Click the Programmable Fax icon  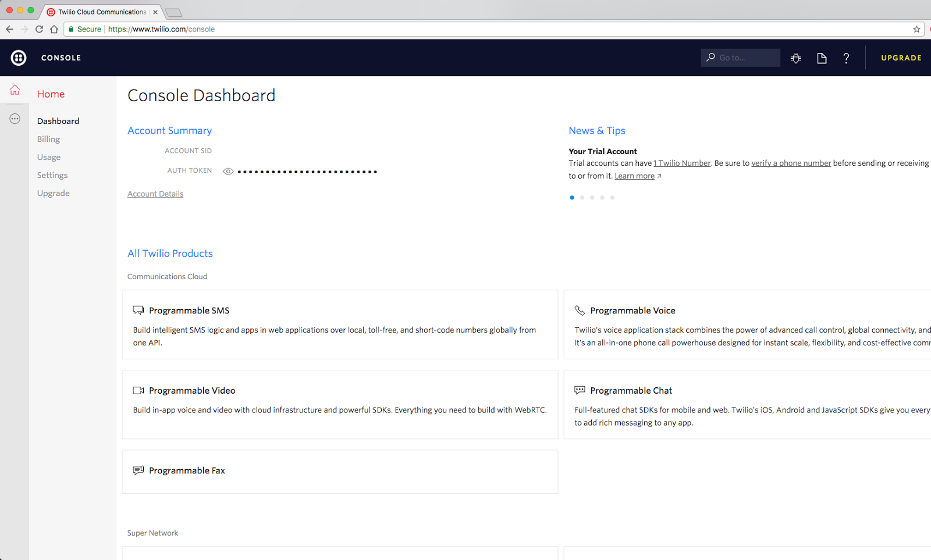click(138, 470)
